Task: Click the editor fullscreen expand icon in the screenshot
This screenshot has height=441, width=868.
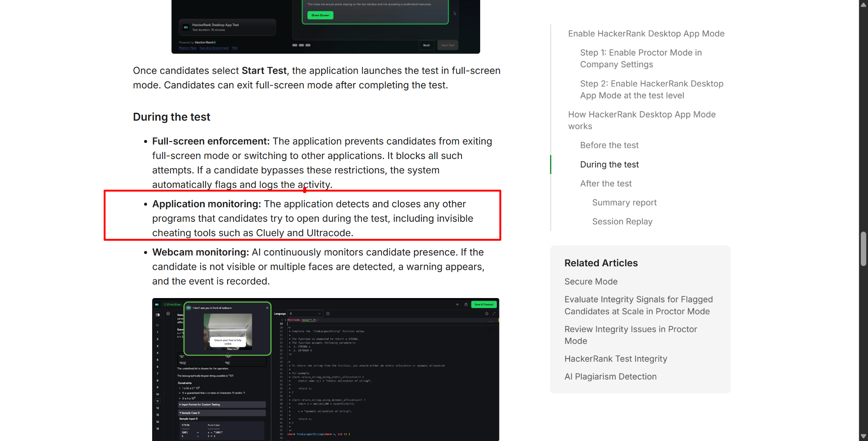Action: click(x=494, y=314)
